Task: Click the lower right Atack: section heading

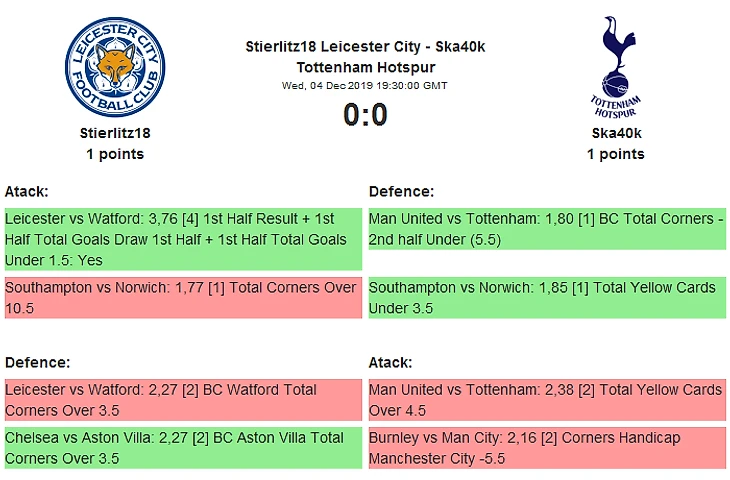Action: [x=390, y=362]
